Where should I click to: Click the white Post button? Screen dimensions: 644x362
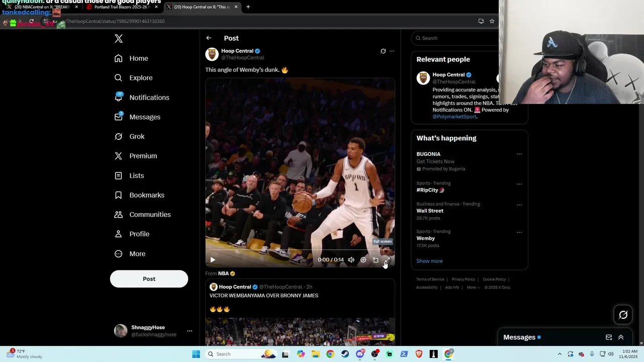click(x=149, y=279)
